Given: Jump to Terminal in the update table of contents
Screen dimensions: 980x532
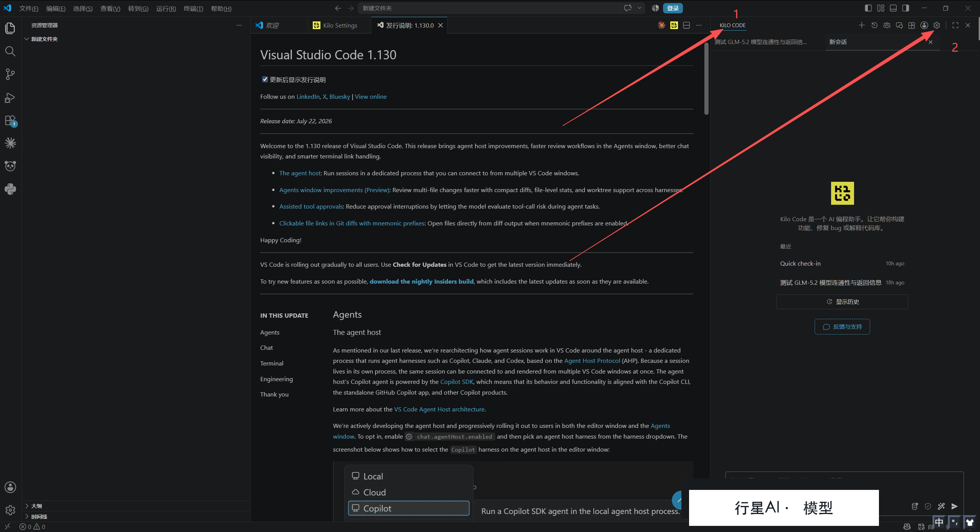Looking at the screenshot, I should (272, 363).
